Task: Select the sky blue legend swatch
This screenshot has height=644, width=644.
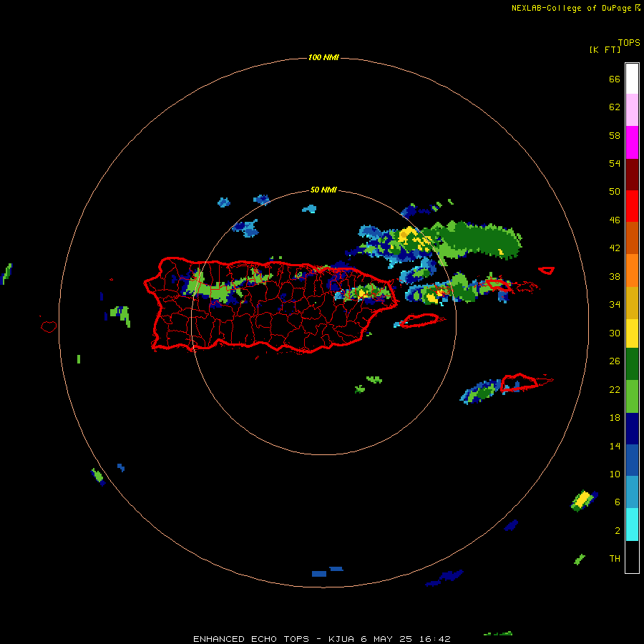Action: (x=632, y=492)
